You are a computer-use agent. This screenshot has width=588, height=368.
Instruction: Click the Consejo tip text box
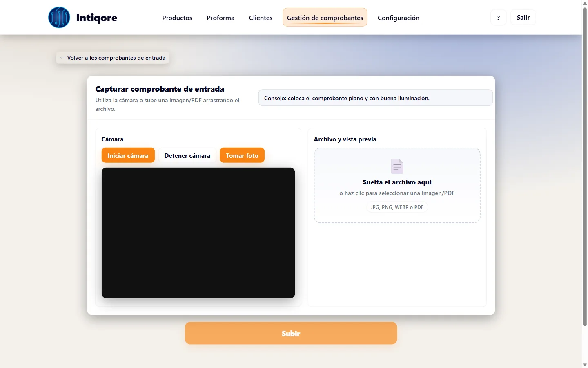[x=376, y=98]
